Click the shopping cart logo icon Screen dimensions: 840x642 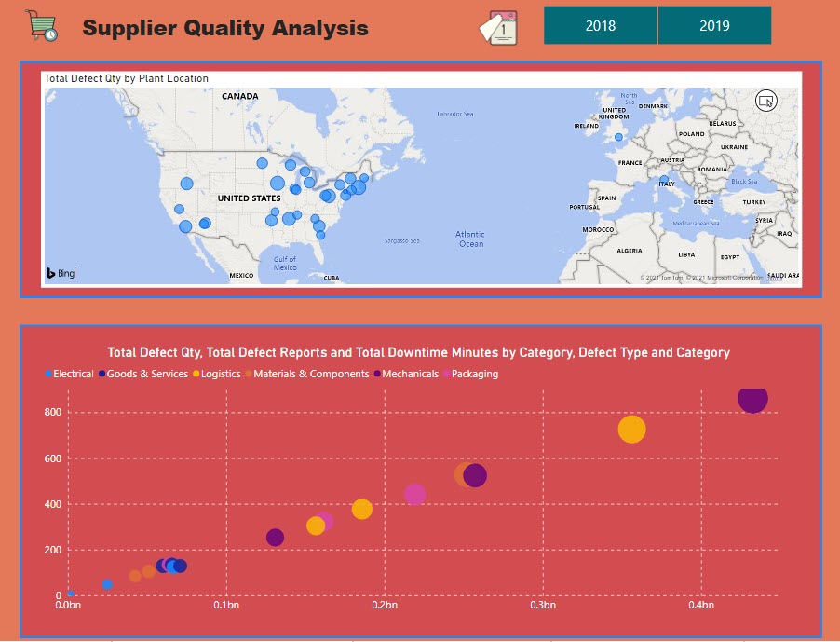pos(41,25)
